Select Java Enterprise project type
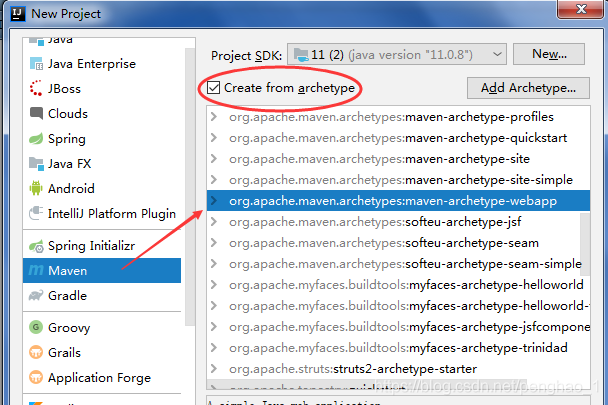The image size is (608, 405). 102,64
